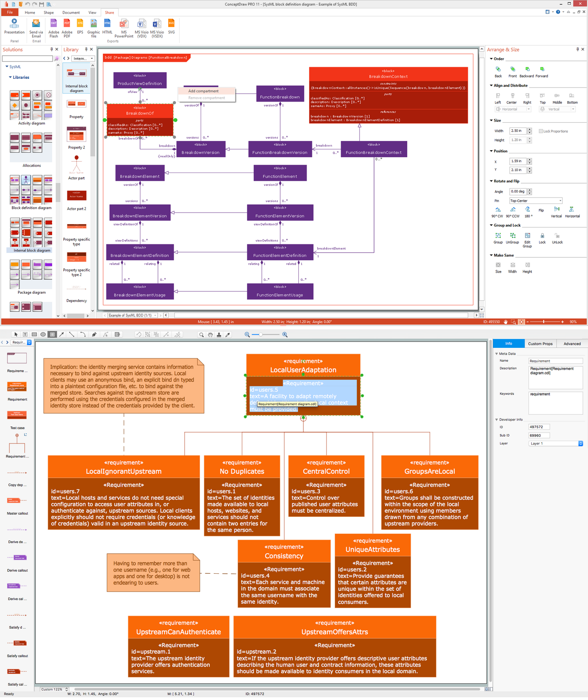Select the CentralControl requirement box

[x=326, y=486]
